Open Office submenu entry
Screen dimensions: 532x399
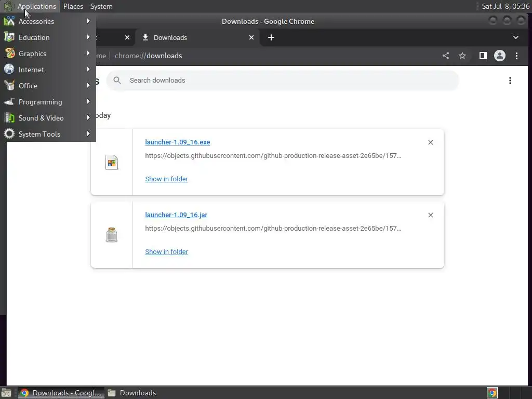coord(48,86)
